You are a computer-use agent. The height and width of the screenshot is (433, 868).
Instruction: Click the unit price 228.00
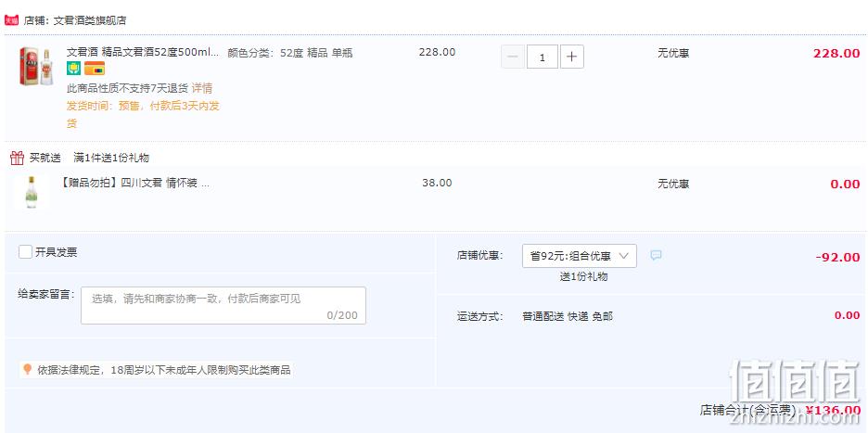click(438, 52)
